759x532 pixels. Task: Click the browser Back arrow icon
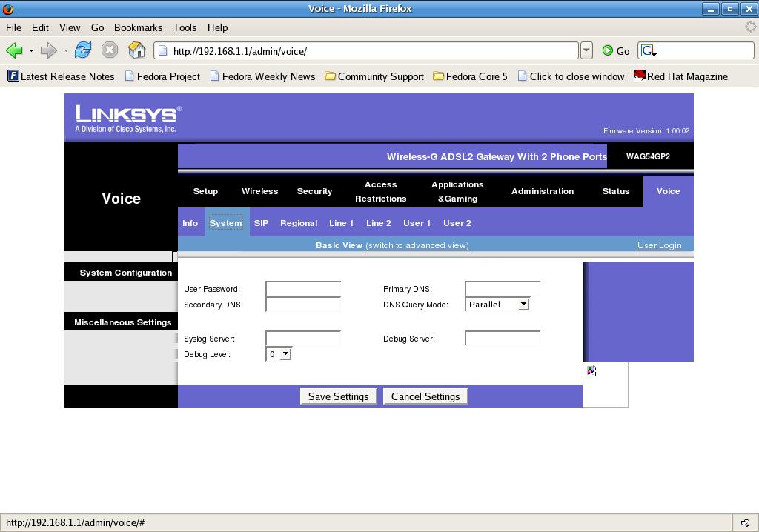click(14, 50)
